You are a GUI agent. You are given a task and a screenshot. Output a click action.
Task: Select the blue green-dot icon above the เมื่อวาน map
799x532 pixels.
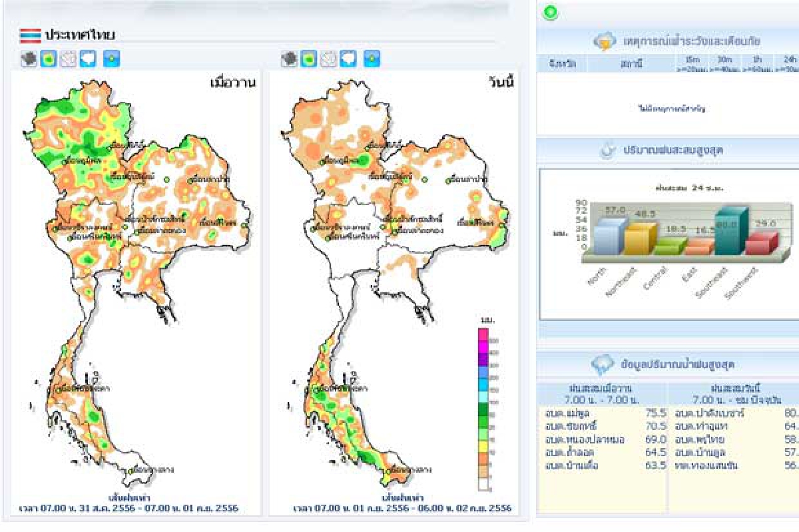(x=112, y=59)
